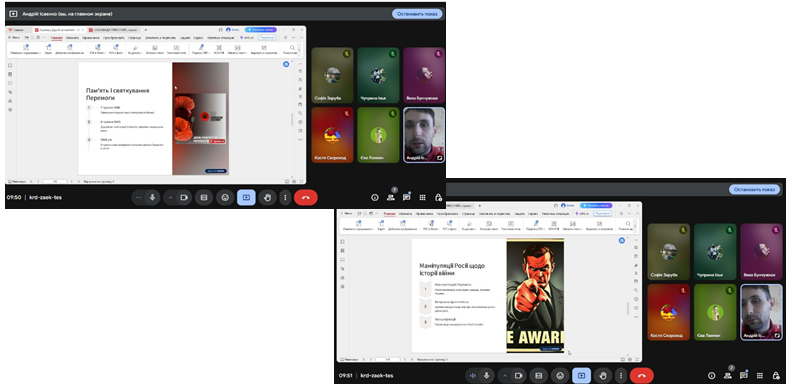Click the Поделиться button in the 09:50 screenshot

(267, 38)
